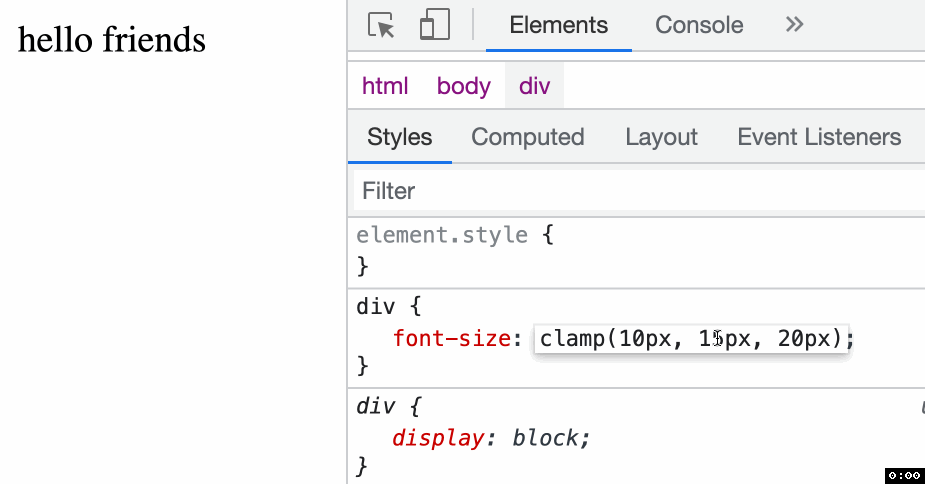The height and width of the screenshot is (484, 925).
Task: Show the Event Listeners pane
Action: pos(819,137)
